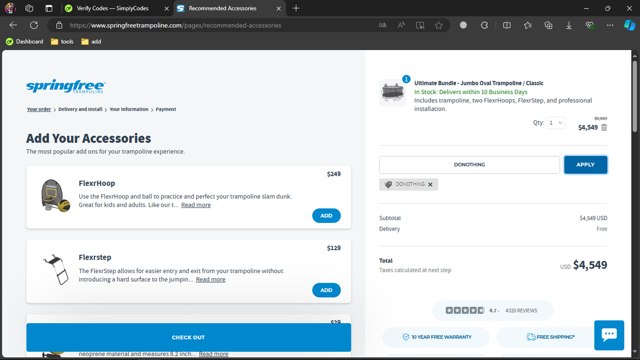
Task: Open the live chat bubble icon
Action: click(x=609, y=335)
